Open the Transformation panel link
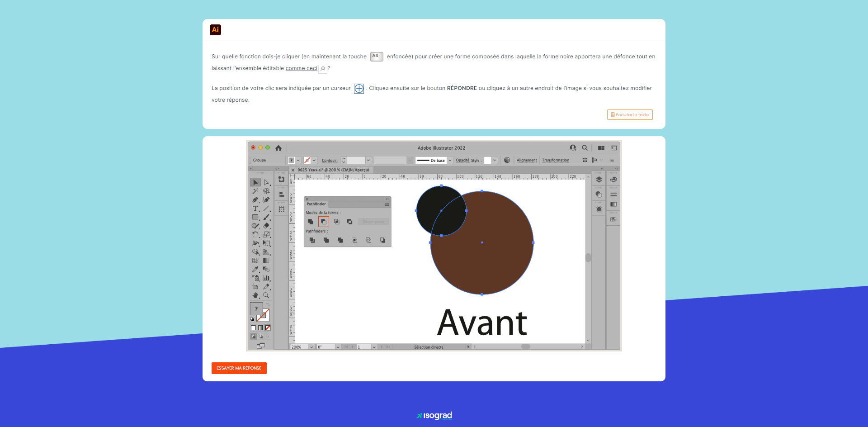 point(555,160)
